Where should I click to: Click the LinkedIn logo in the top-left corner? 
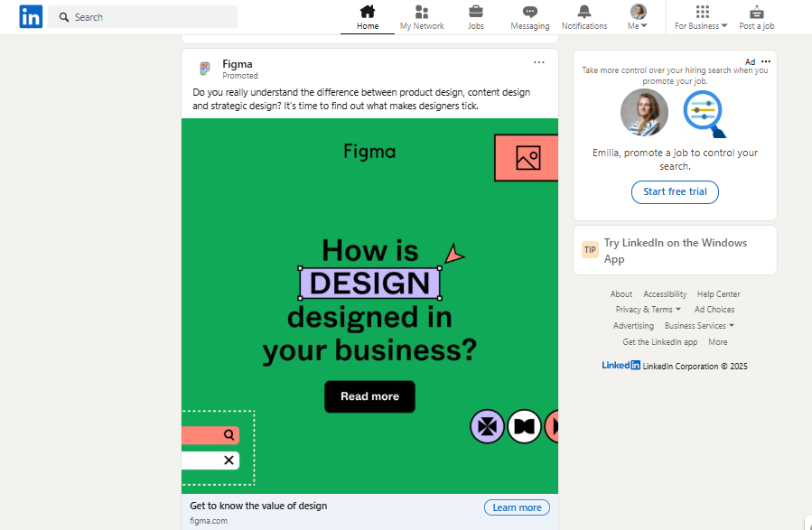(30, 16)
